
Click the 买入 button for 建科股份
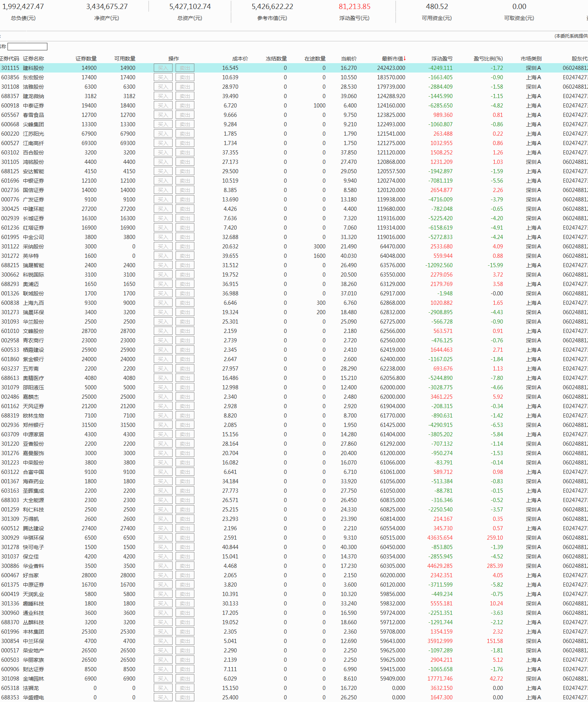(163, 68)
